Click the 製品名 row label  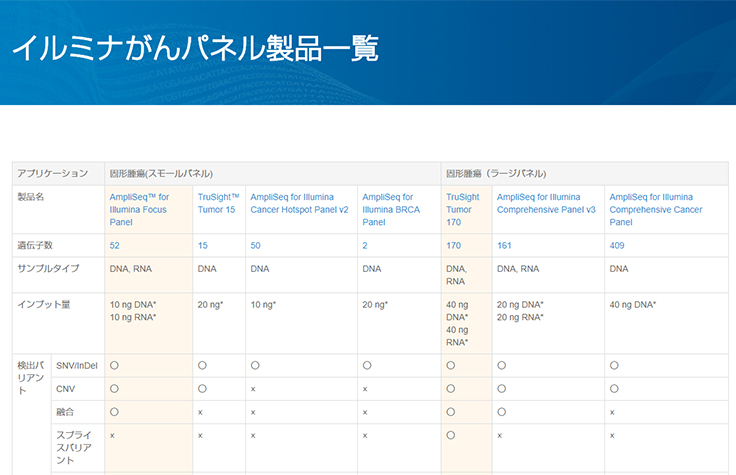coord(31,197)
